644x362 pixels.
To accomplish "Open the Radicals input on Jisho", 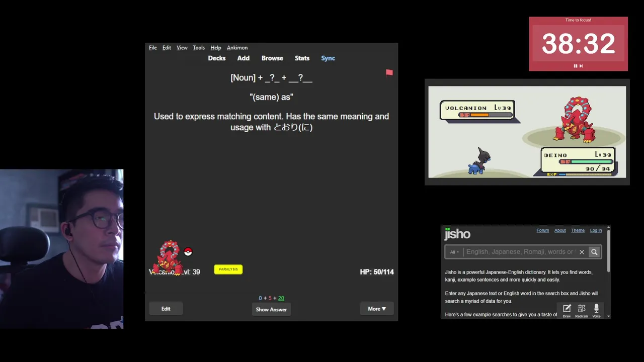I will 582,310.
